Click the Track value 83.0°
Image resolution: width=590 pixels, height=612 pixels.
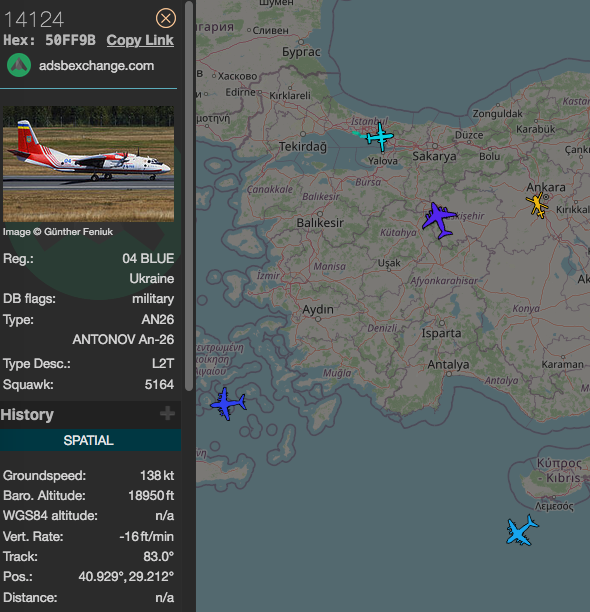point(158,556)
